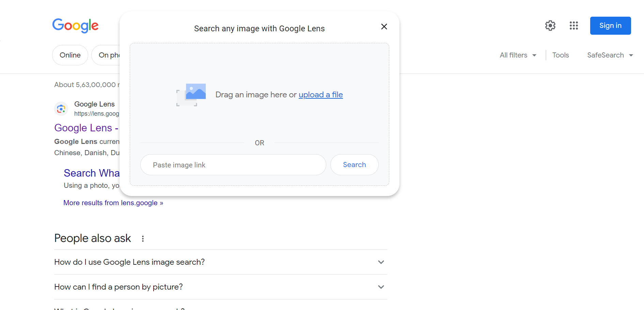Screen dimensions: 644x310
Task: Click the upload a file link
Action: point(321,95)
